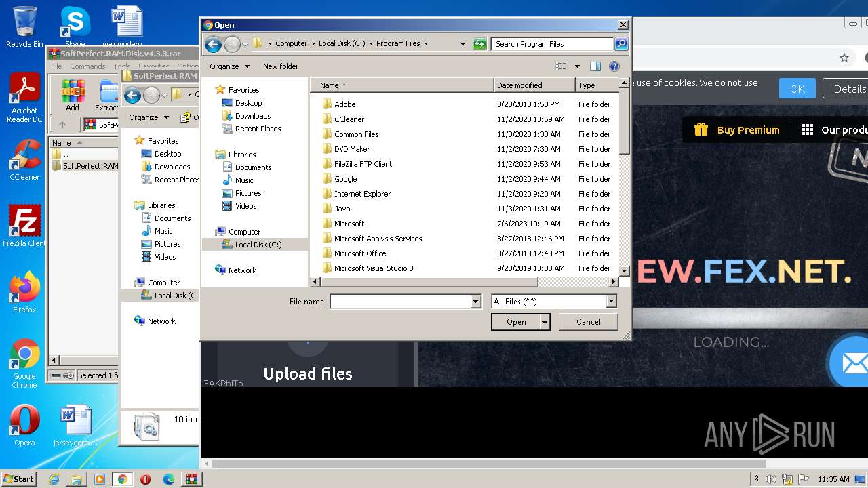Open view options dropdown arrow
Screen dimensions: 868x488
tap(577, 66)
